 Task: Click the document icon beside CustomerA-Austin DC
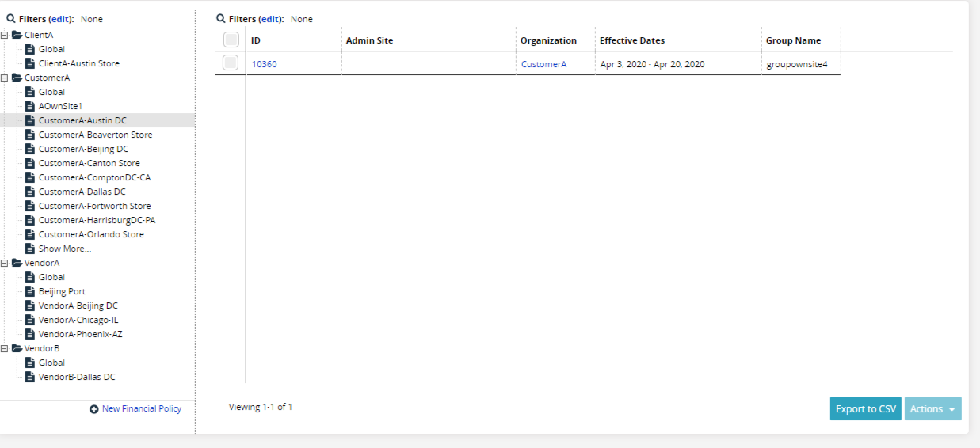tap(30, 120)
